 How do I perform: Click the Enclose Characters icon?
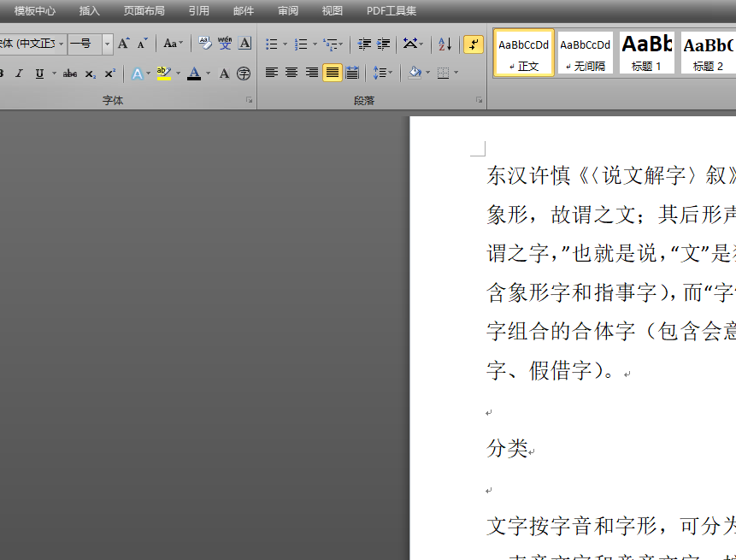point(244,74)
